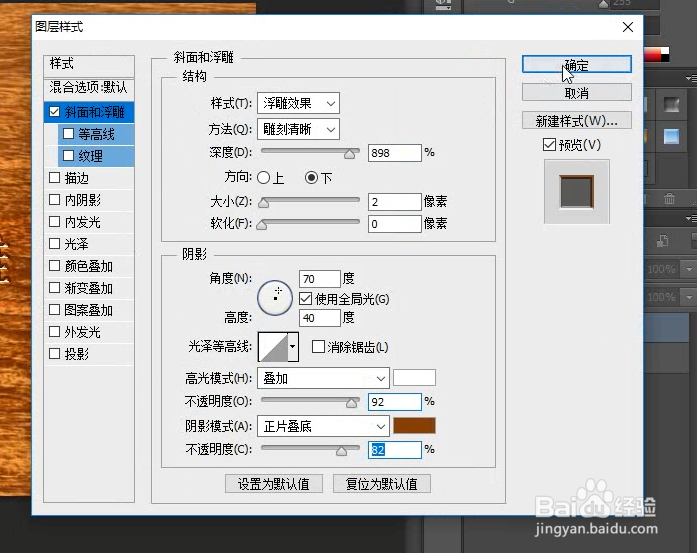
Task: Enable the 纹理 checkbox
Action: pos(68,156)
